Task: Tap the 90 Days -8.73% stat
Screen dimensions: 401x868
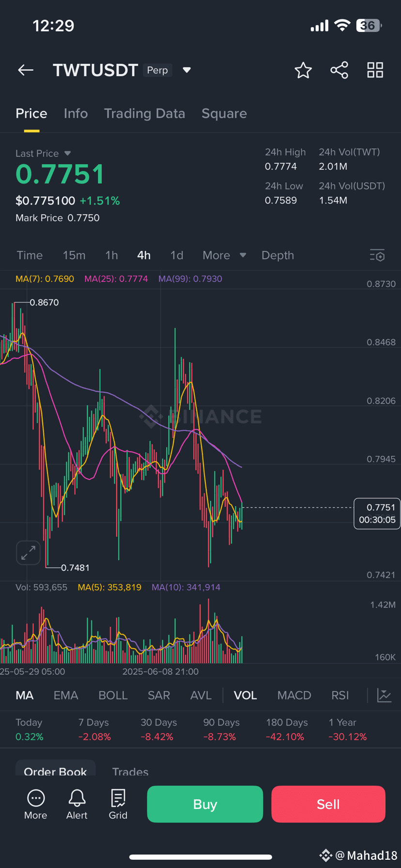Action: click(x=221, y=729)
